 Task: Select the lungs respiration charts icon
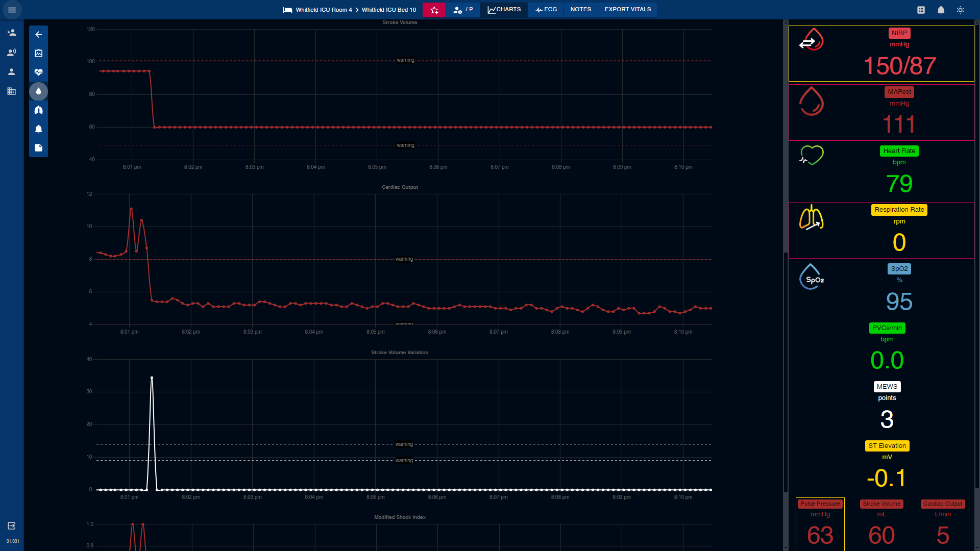[x=38, y=110]
